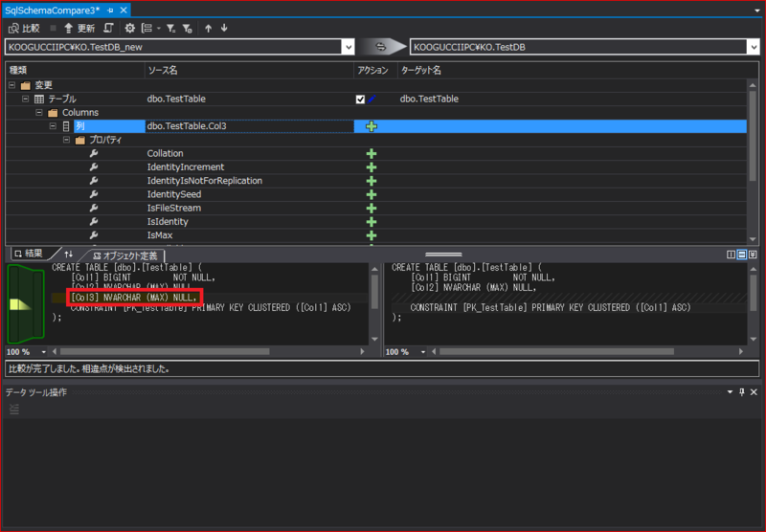
Task: Open the grouping icon's dropdown arrow
Action: [159, 29]
